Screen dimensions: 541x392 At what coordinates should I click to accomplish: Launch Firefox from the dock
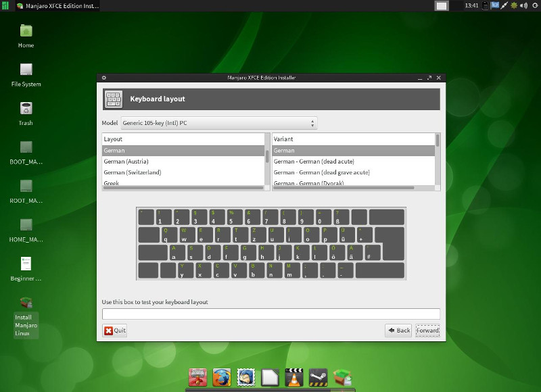222,377
